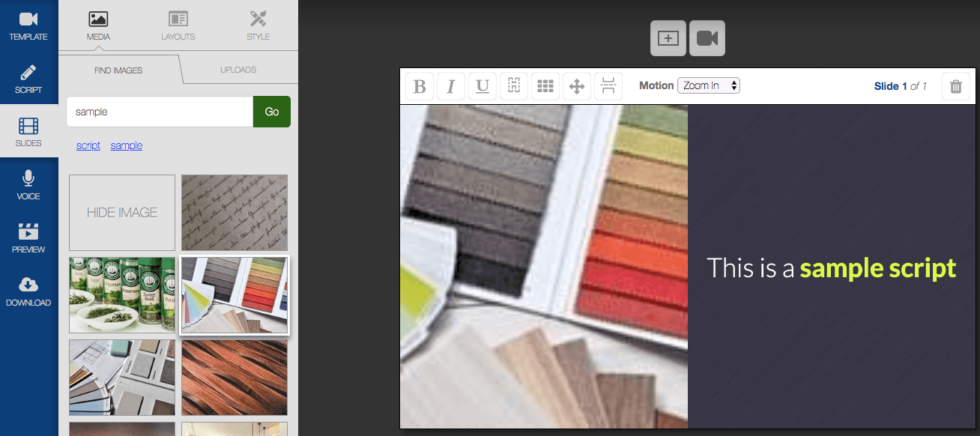This screenshot has width=980, height=436.
Task: Toggle bold text formatting
Action: (x=420, y=86)
